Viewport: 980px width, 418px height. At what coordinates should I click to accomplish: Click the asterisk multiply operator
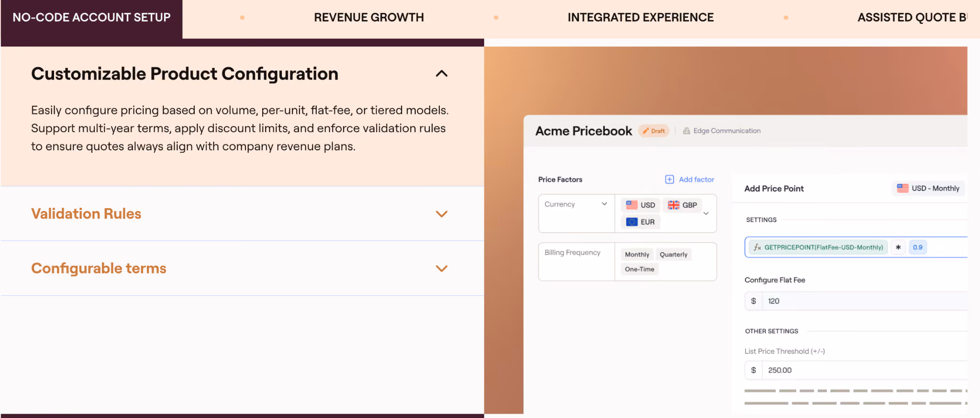point(898,247)
